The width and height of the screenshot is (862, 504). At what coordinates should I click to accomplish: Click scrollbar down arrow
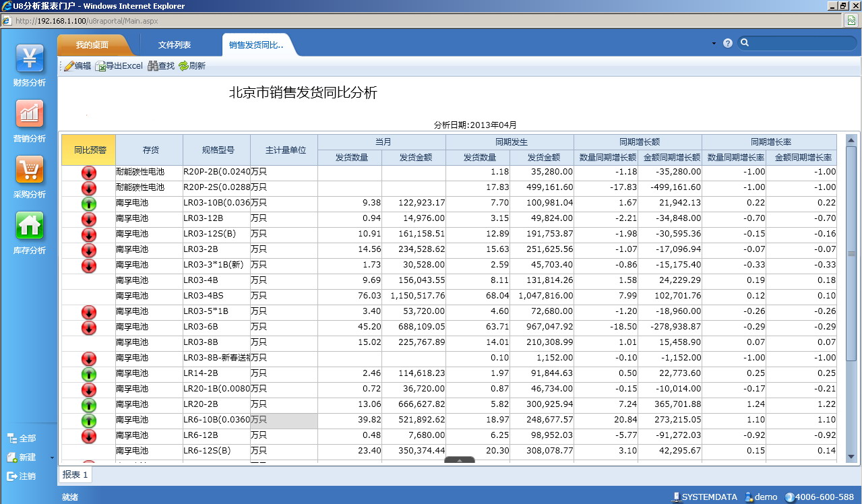click(x=851, y=457)
